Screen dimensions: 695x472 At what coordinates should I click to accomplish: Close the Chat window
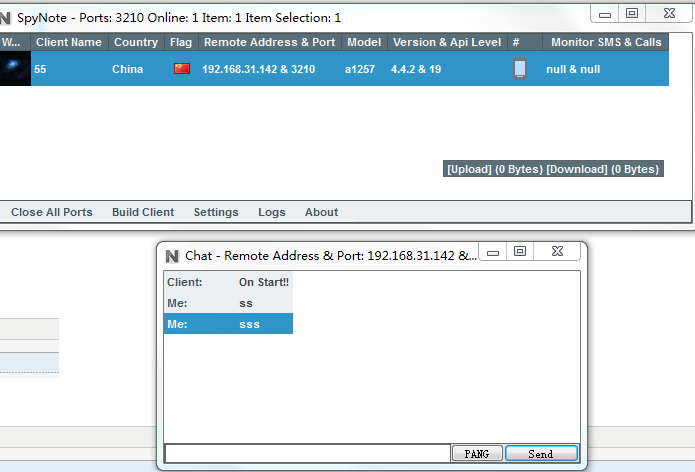point(558,251)
